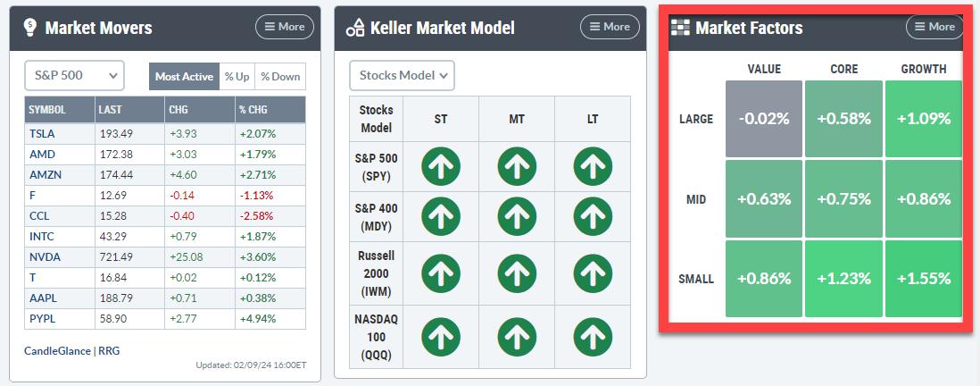Click the S&P 500 SPY short-term up arrow
The height and width of the screenshot is (386, 980).
tap(441, 166)
